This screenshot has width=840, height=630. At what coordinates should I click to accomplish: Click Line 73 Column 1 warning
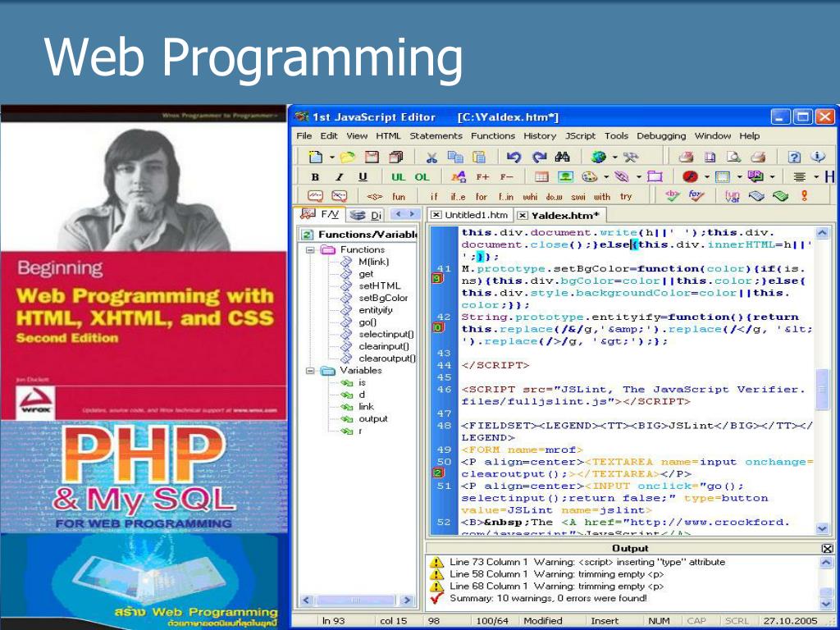[587, 562]
